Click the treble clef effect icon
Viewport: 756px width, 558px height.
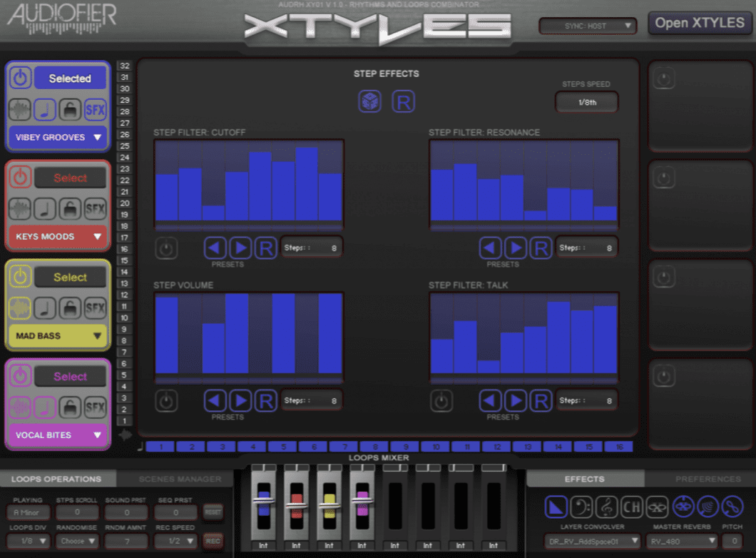pyautogui.click(x=606, y=507)
